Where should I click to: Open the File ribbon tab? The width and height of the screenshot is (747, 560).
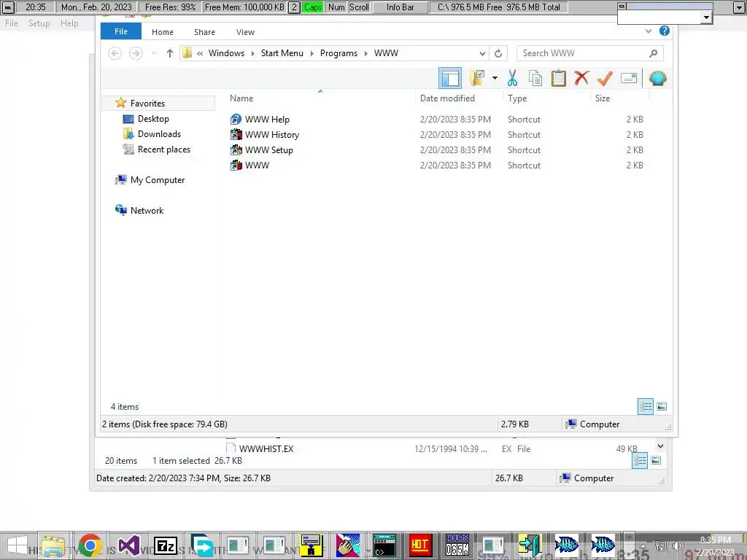pyautogui.click(x=121, y=31)
